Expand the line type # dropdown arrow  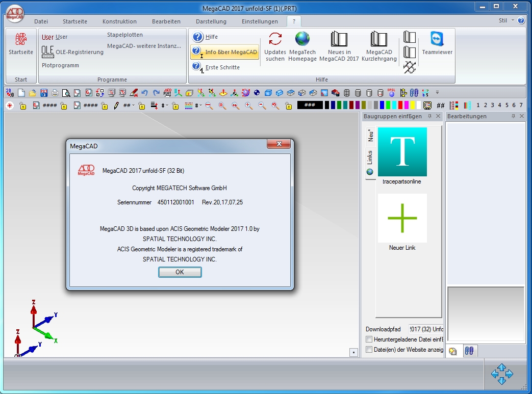(x=167, y=106)
